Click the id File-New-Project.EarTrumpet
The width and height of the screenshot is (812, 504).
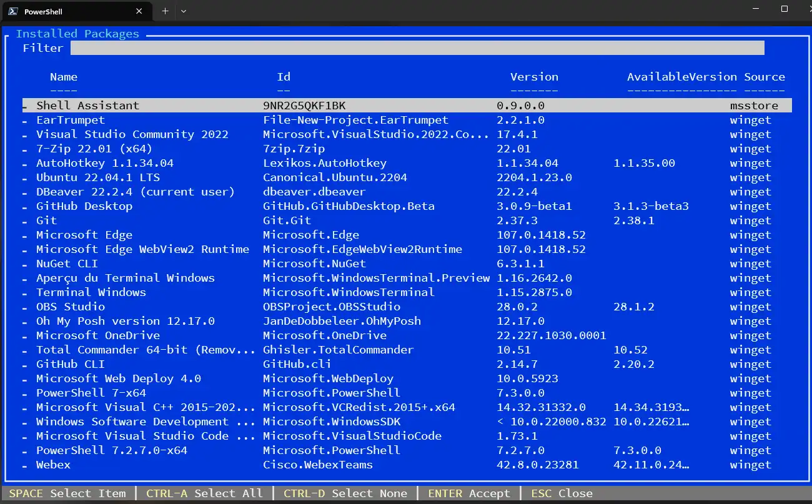[356, 120]
